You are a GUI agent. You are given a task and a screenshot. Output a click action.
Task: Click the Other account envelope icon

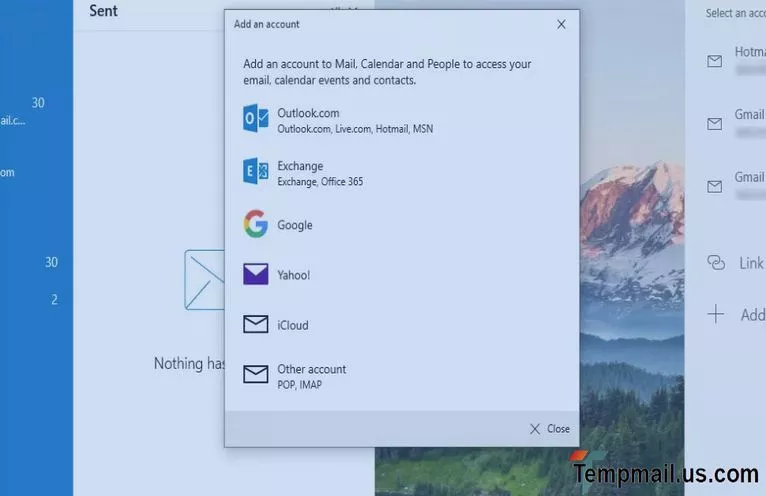pyautogui.click(x=256, y=375)
